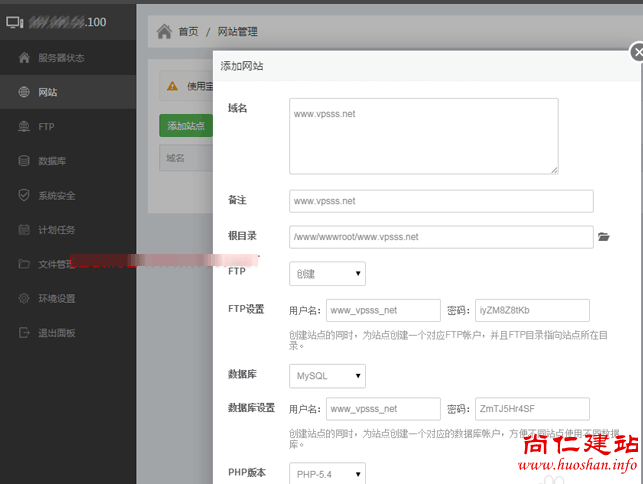Screen dimensions: 643x484
Task: Open the FTP 创建 dropdown
Action: [327, 274]
